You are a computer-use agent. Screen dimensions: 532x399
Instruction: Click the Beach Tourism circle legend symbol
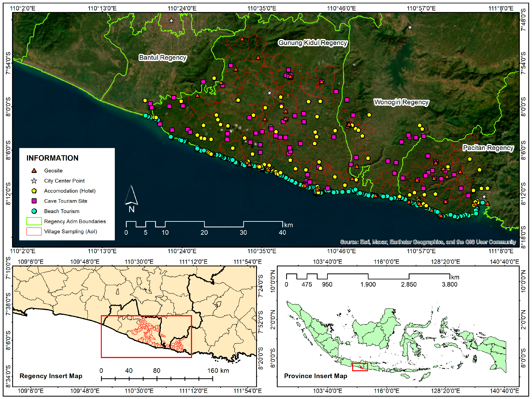(x=34, y=211)
